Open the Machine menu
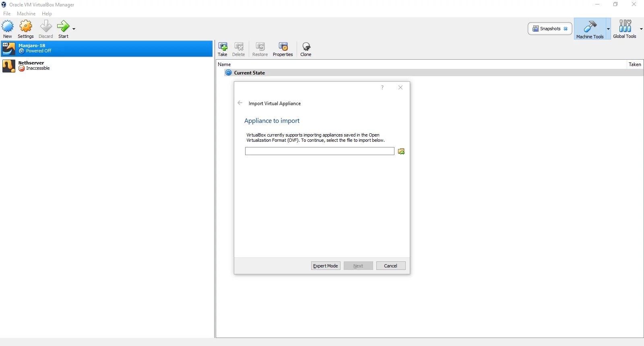Viewport: 644px width, 346px height. [x=26, y=14]
